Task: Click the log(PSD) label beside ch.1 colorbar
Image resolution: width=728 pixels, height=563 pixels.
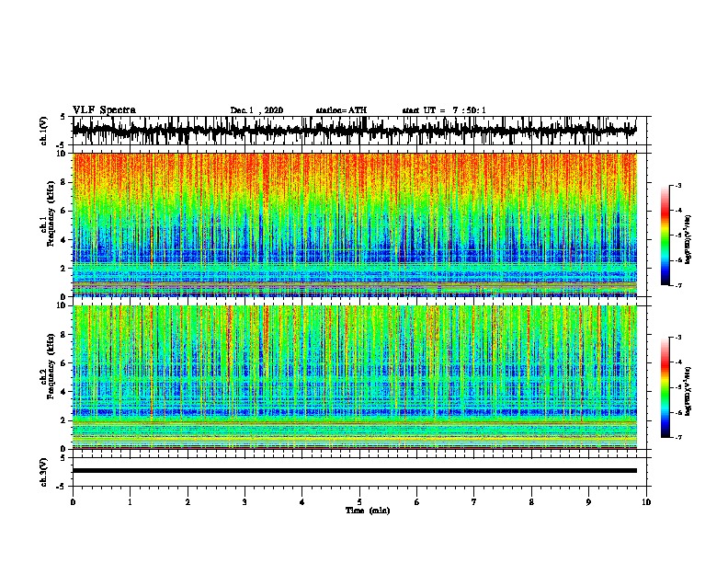Action: [x=688, y=240]
